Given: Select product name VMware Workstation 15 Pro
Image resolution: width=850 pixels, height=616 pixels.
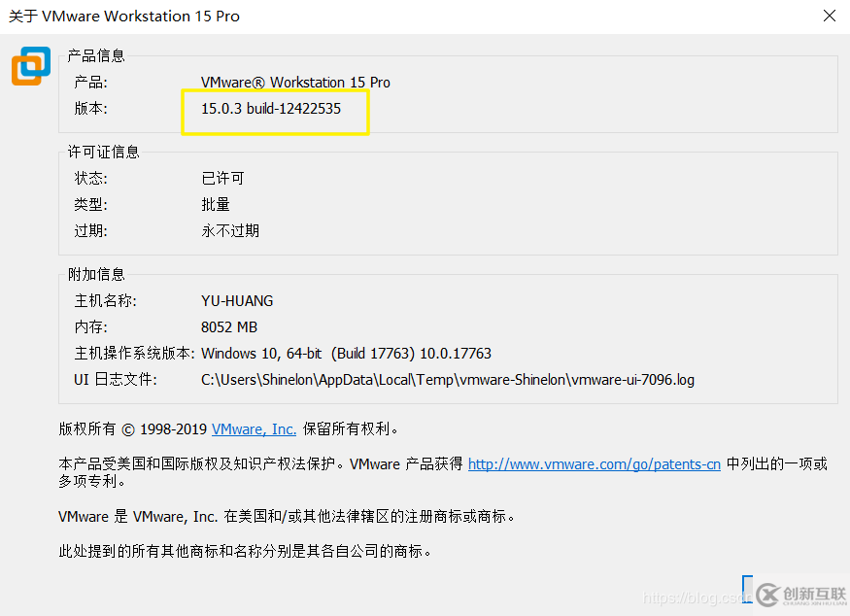Looking at the screenshot, I should pyautogui.click(x=295, y=83).
